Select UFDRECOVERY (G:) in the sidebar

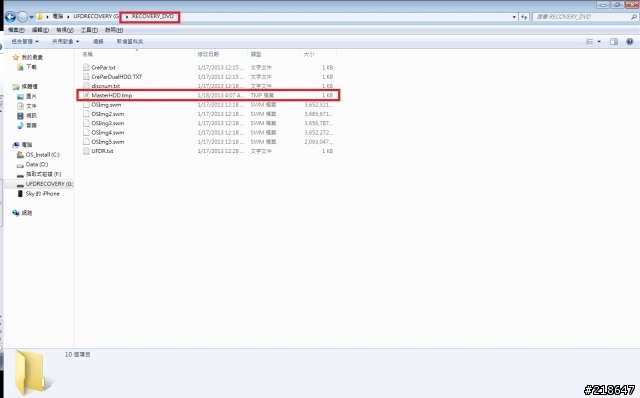(x=49, y=184)
